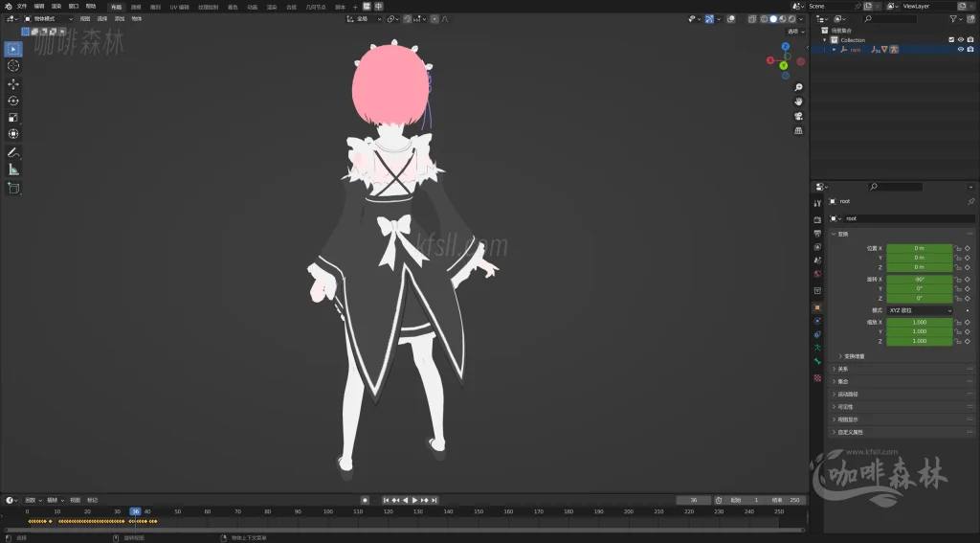Open the object mode dropdown
Image resolution: width=980 pixels, height=543 pixels.
click(48, 19)
